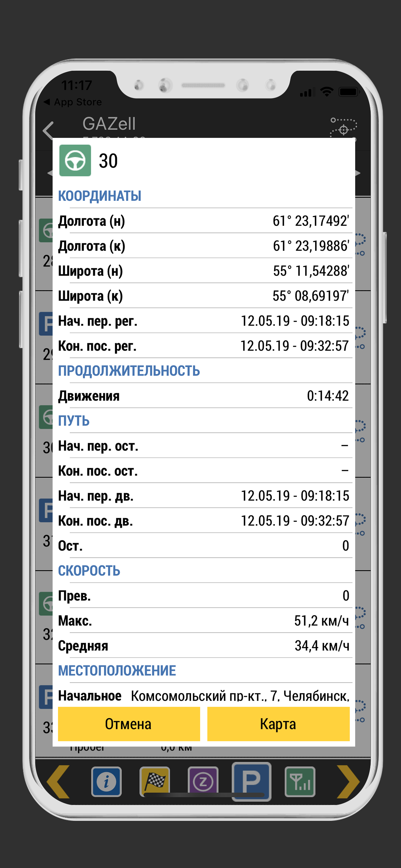Tap the Долгота (н) coordinate row
Image resolution: width=401 pixels, height=868 pixels.
pyautogui.click(x=203, y=221)
